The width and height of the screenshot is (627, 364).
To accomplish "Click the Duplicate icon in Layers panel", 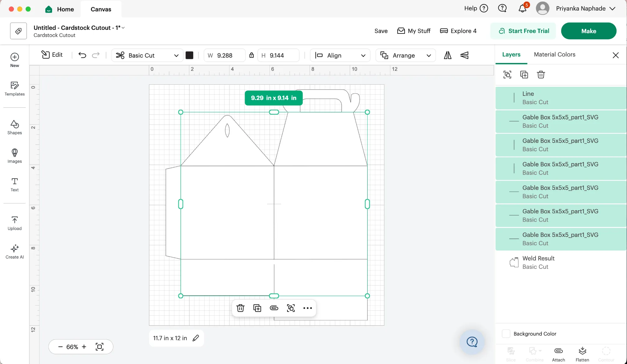I will (x=524, y=74).
